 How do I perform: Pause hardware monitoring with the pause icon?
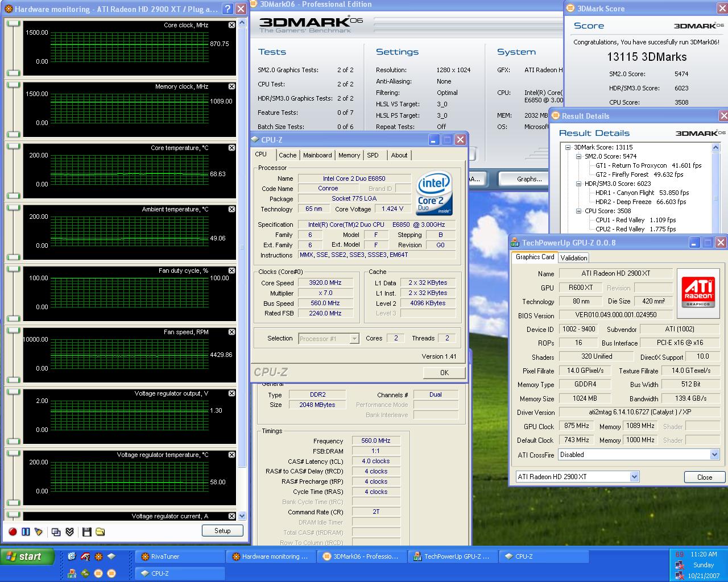[x=26, y=532]
